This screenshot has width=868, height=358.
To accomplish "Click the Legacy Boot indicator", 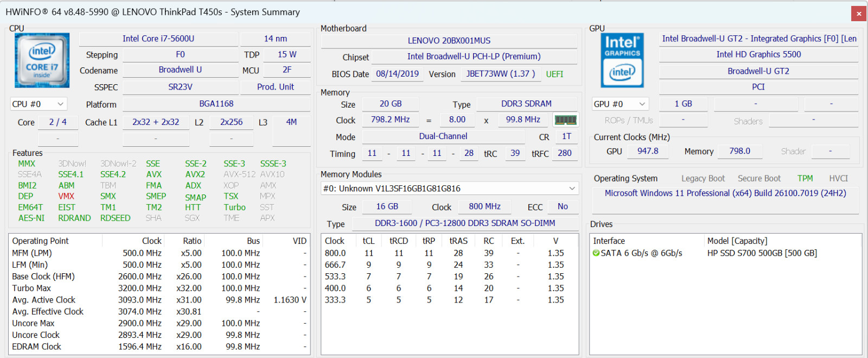I will pyautogui.click(x=703, y=178).
